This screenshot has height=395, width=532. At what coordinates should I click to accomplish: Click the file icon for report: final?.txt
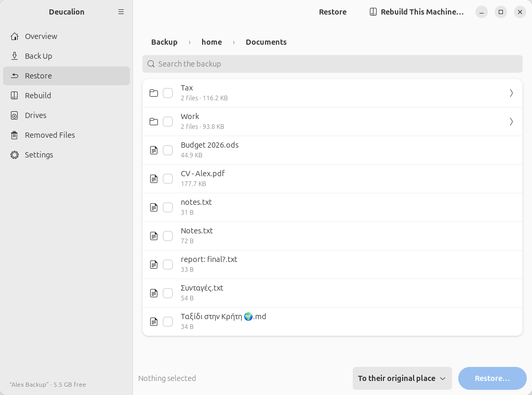(x=154, y=265)
